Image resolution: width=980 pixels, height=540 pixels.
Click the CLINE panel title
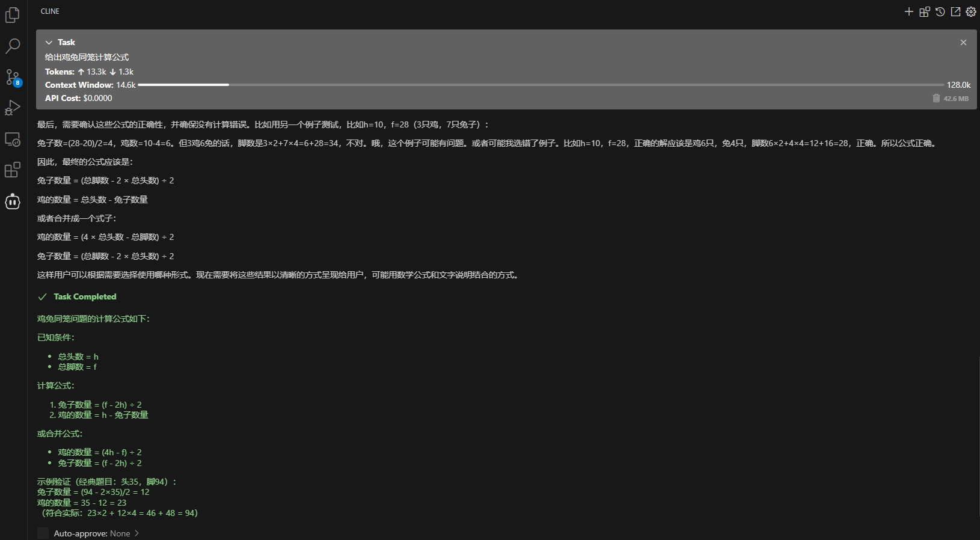pyautogui.click(x=50, y=11)
